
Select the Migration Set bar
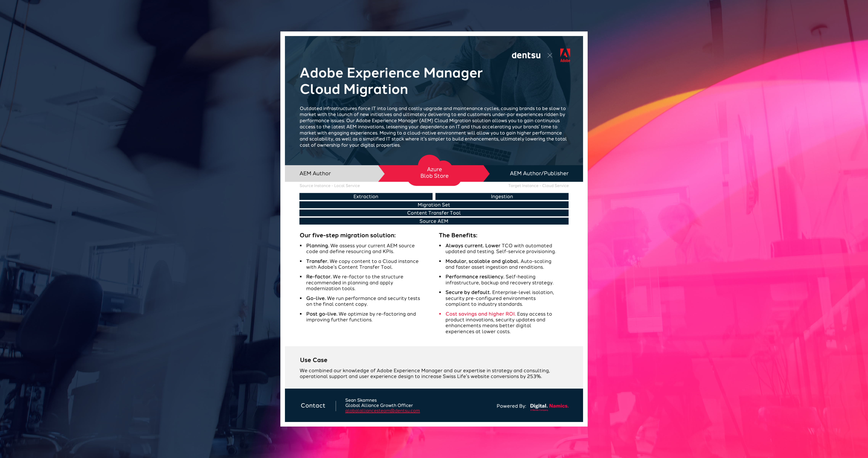(x=434, y=205)
